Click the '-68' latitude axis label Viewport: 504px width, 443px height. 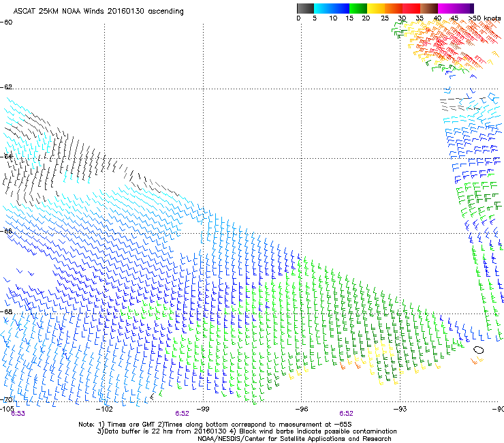tap(6, 311)
